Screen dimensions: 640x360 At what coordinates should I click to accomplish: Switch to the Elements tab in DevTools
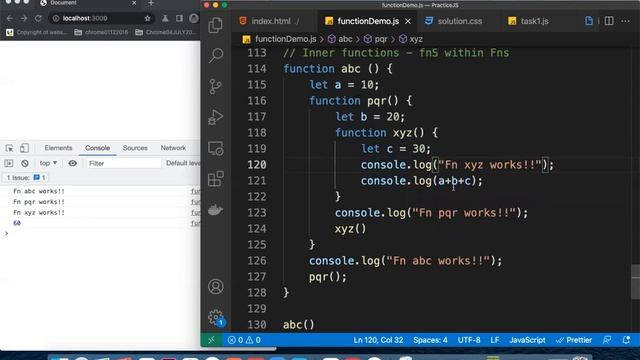[x=58, y=148]
